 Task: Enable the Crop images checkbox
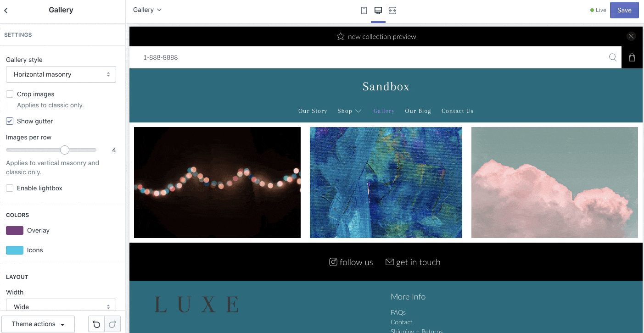[10, 94]
